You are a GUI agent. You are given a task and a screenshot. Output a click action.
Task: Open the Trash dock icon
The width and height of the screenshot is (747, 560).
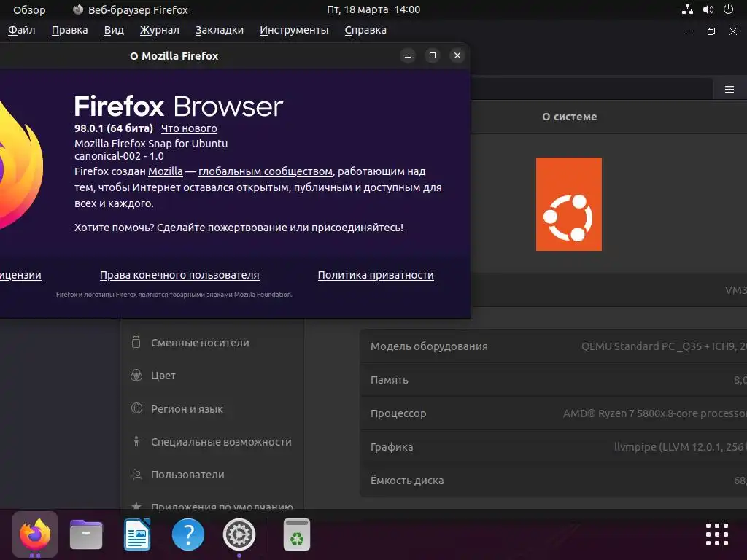297,534
